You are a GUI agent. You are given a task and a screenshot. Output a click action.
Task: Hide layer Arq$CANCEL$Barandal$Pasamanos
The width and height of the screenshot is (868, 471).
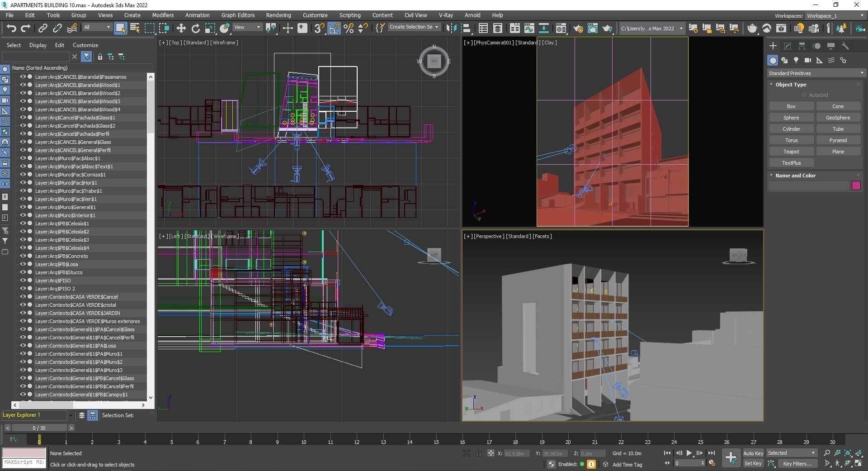coord(23,77)
